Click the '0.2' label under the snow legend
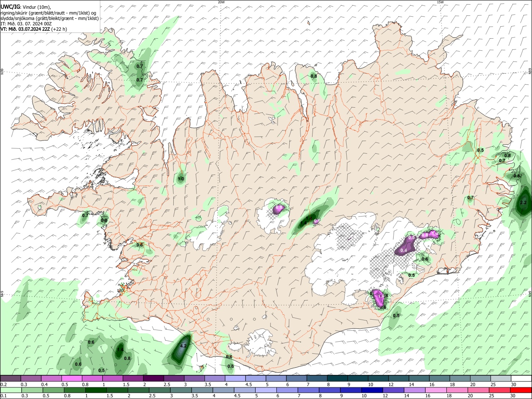532x399 pixels. tap(3, 384)
